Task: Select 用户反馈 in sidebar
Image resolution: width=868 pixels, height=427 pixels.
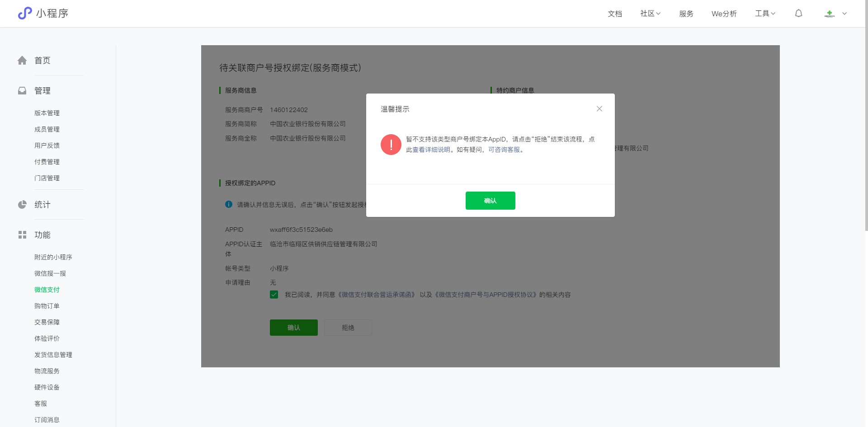Action: 47,145
